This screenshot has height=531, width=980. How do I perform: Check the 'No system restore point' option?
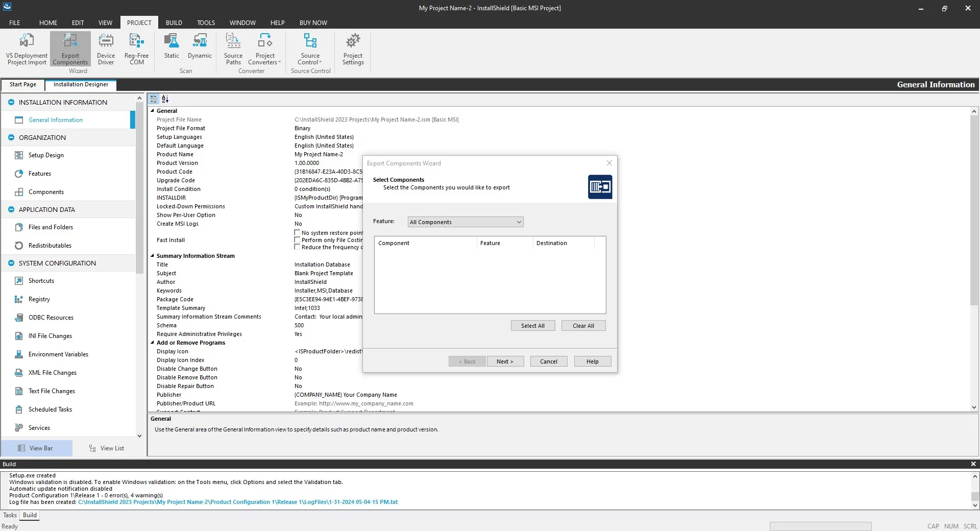tap(298, 233)
